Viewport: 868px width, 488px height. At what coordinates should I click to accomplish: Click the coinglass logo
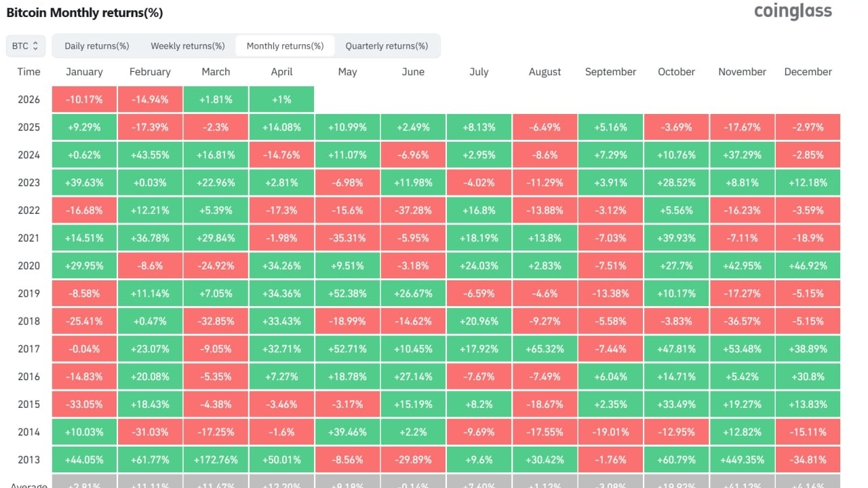point(793,12)
